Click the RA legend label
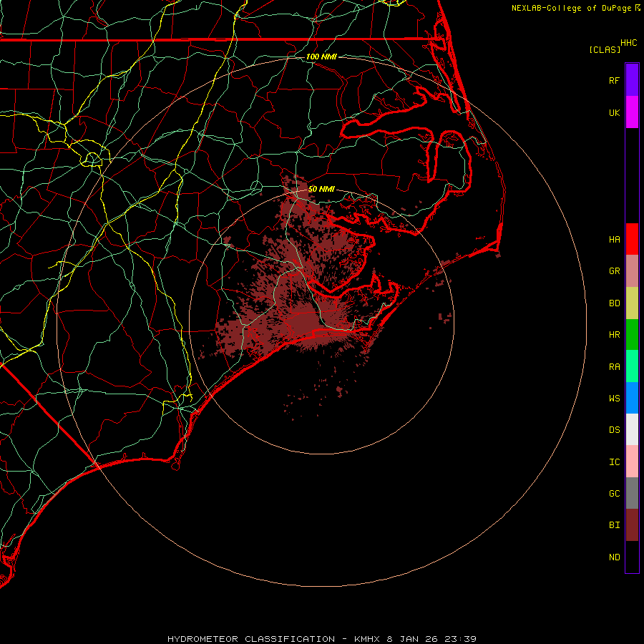Image resolution: width=644 pixels, height=644 pixels. click(614, 367)
